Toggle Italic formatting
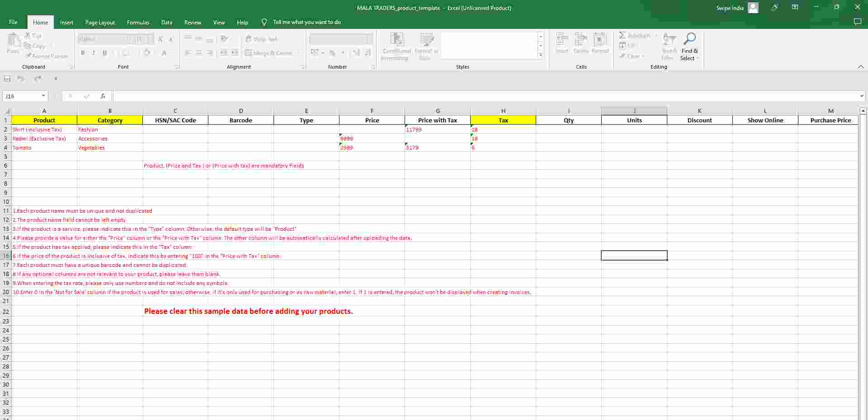 point(94,53)
